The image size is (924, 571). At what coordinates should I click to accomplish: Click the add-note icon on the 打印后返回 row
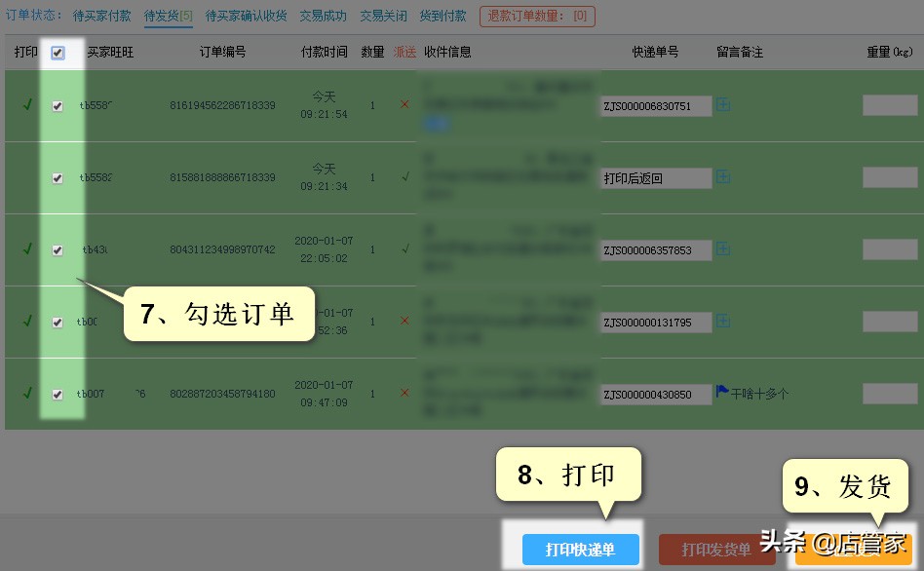coord(722,178)
